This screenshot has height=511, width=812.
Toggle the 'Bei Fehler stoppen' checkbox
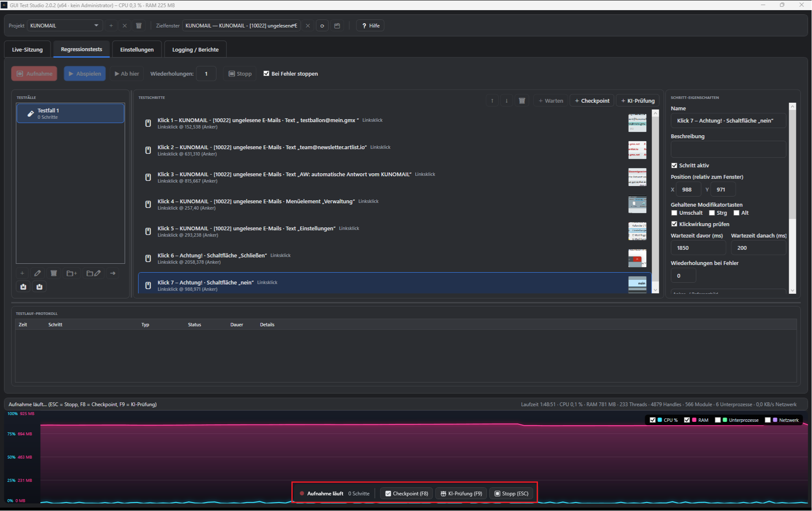[266, 74]
